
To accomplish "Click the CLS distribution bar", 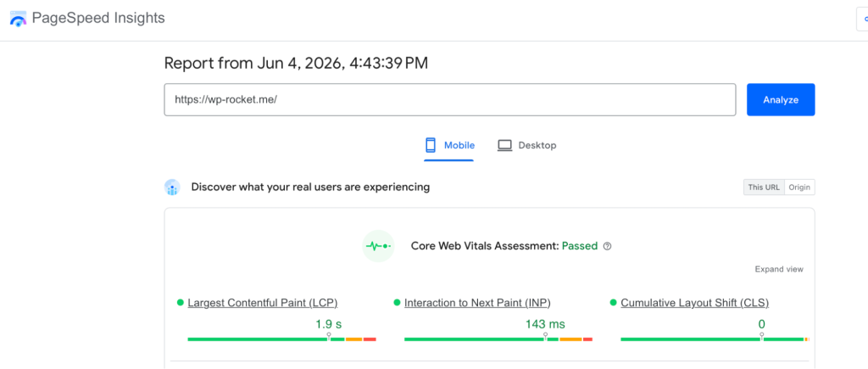I will coord(715,339).
